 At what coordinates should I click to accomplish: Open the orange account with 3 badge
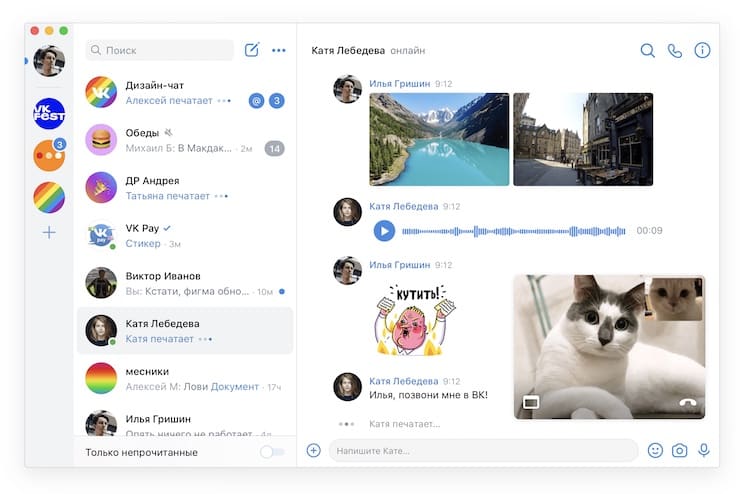pyautogui.click(x=49, y=155)
